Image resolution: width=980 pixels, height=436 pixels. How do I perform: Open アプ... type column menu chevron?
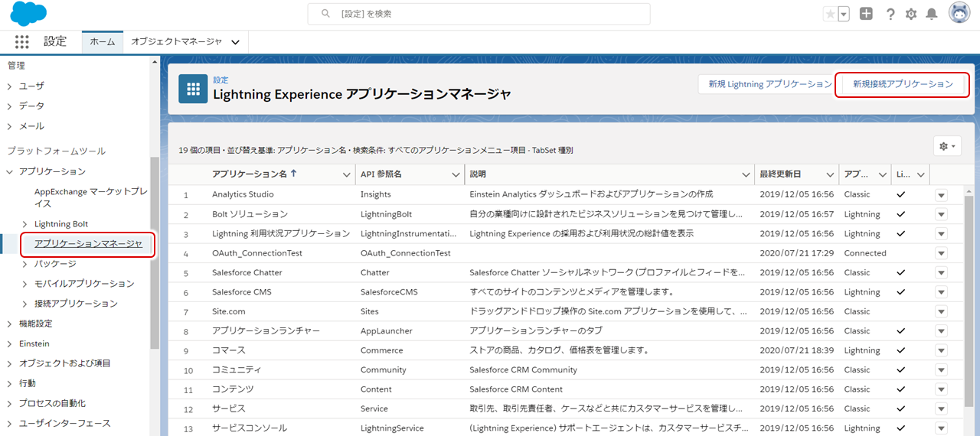[x=883, y=174]
